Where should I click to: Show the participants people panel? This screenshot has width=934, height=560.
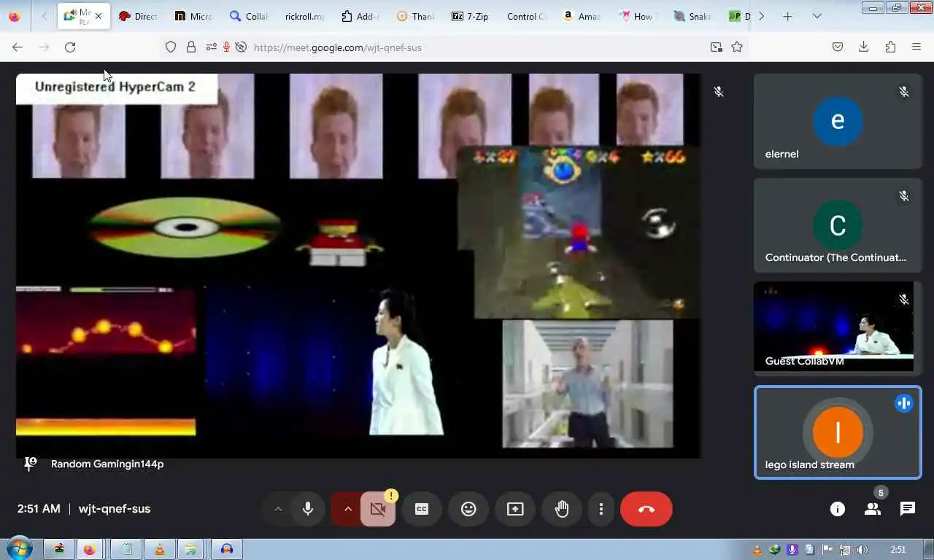point(873,509)
